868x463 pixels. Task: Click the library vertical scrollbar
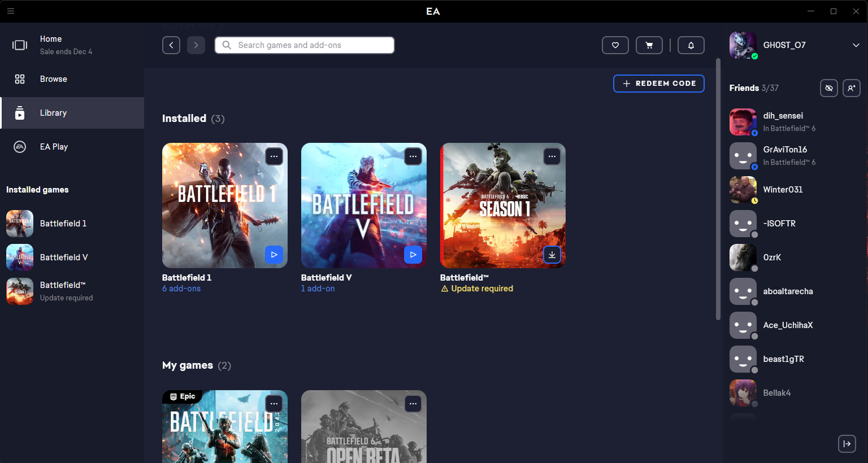click(x=718, y=189)
